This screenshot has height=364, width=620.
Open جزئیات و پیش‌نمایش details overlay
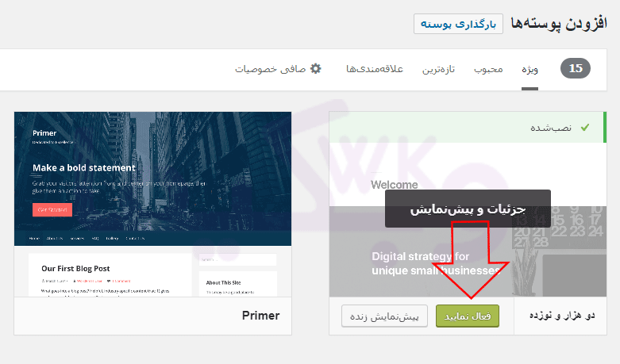pos(468,209)
